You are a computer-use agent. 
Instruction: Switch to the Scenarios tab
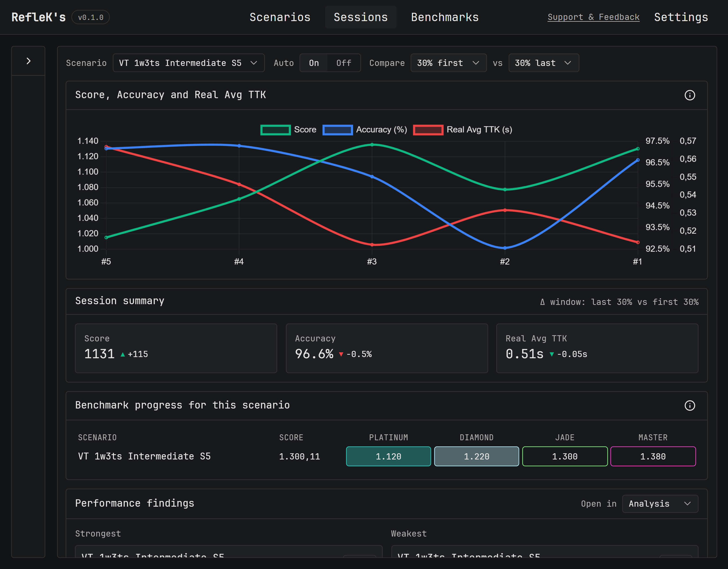click(280, 17)
